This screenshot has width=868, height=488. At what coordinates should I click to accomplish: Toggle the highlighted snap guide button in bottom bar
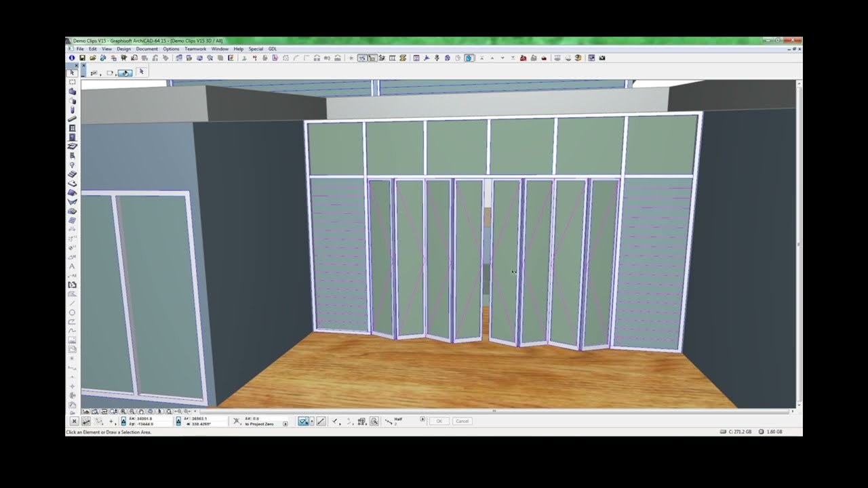[x=302, y=421]
